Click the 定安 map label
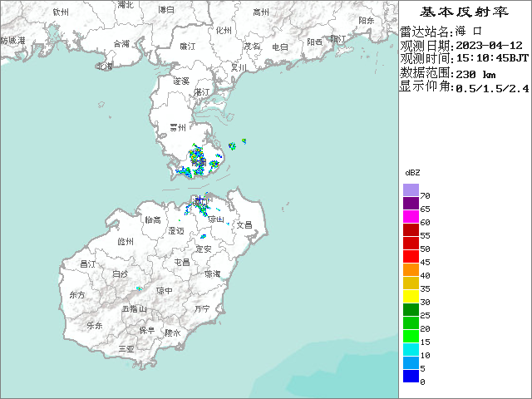 coord(204,249)
